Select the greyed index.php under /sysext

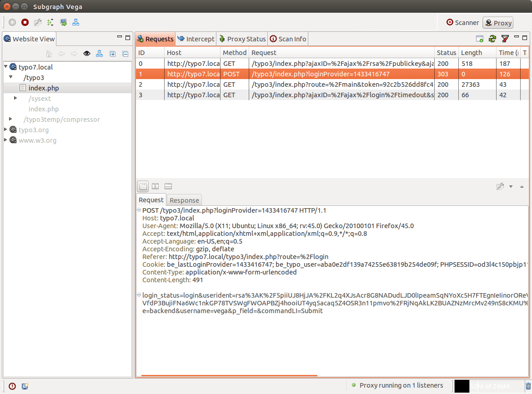[44, 109]
